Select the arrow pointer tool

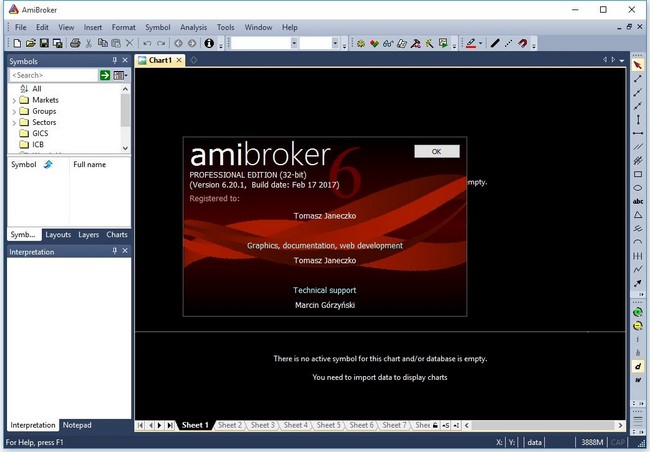(638, 66)
